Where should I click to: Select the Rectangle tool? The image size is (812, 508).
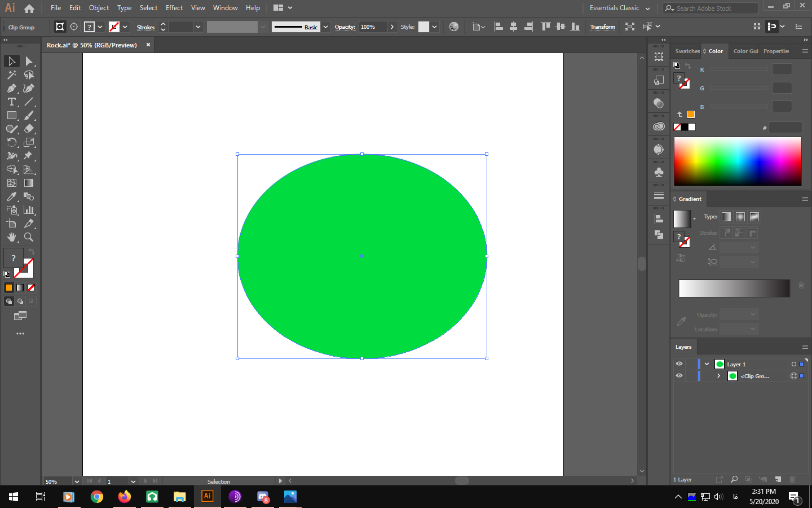[11, 115]
